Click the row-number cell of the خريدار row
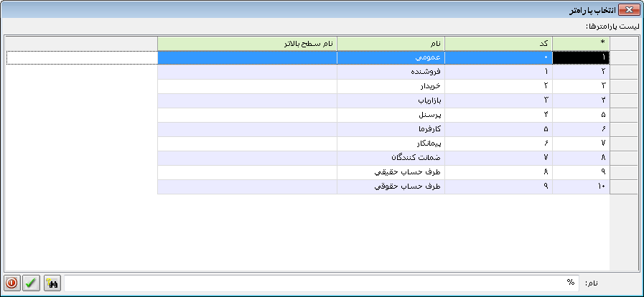This screenshot has width=644, height=297. pos(581,86)
